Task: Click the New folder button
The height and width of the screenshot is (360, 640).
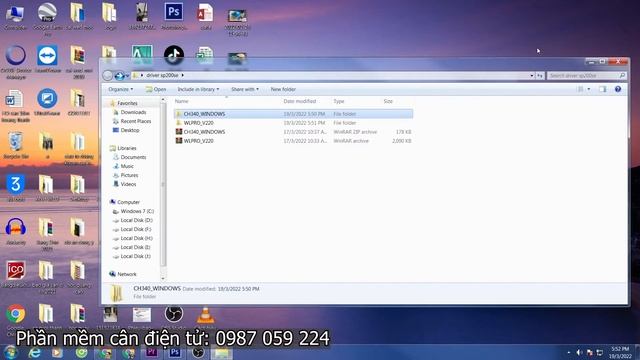Action: (x=283, y=89)
